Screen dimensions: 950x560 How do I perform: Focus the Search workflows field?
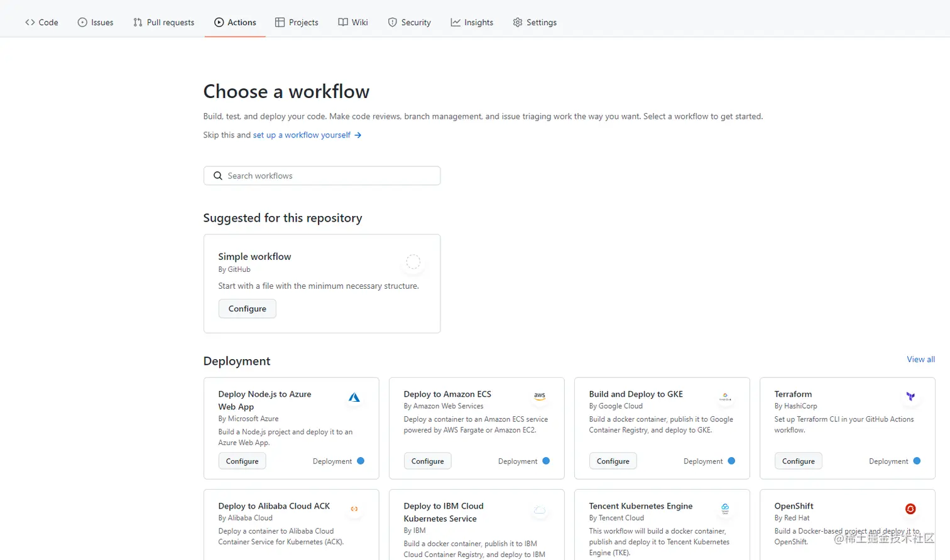tap(322, 176)
